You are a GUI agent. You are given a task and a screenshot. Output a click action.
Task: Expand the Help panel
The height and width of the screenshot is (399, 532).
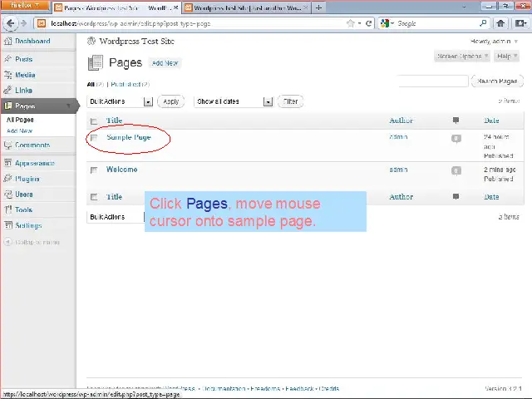point(506,56)
